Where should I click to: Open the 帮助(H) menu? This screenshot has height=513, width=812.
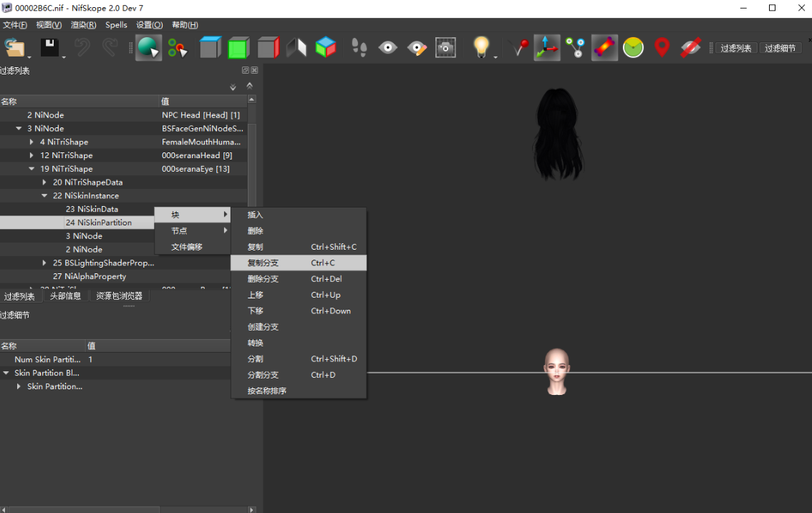pyautogui.click(x=185, y=25)
